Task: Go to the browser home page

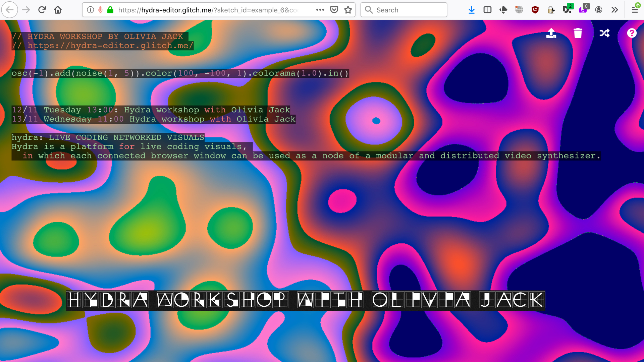Action: pyautogui.click(x=58, y=10)
